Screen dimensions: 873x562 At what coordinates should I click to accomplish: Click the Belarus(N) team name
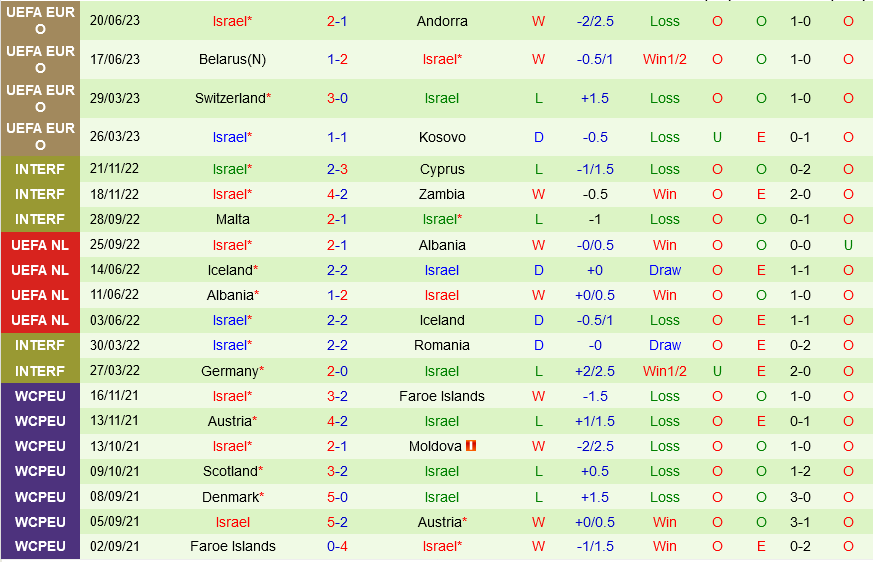[232, 59]
